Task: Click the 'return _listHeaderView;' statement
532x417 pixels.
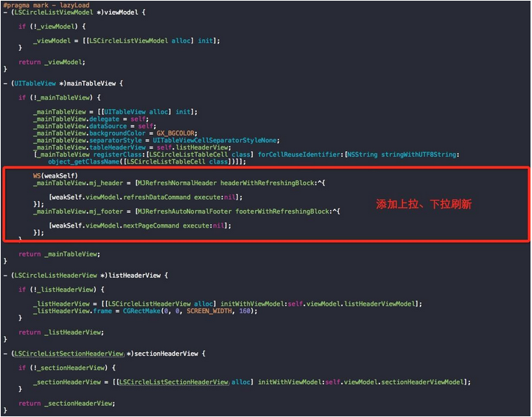Action: pos(61,332)
